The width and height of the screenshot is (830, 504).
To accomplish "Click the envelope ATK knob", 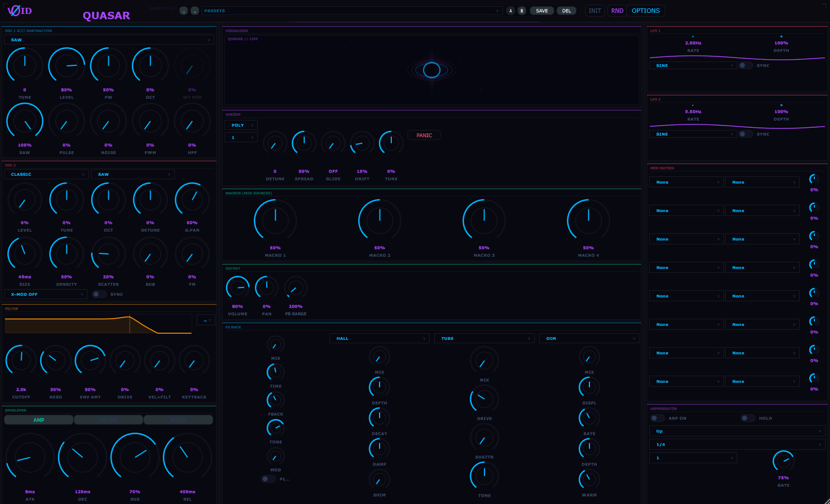I will pyautogui.click(x=30, y=457).
